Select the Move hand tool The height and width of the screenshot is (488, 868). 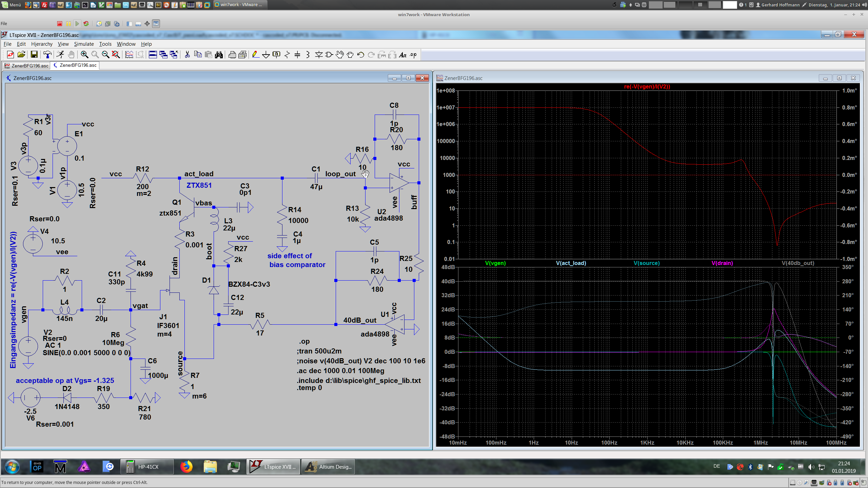click(x=339, y=55)
